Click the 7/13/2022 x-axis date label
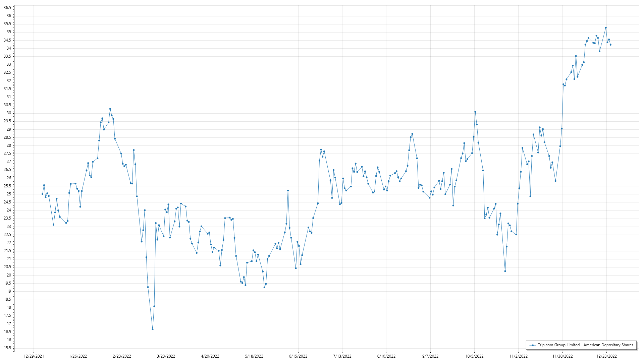Image resolution: width=644 pixels, height=362 pixels. [x=342, y=356]
